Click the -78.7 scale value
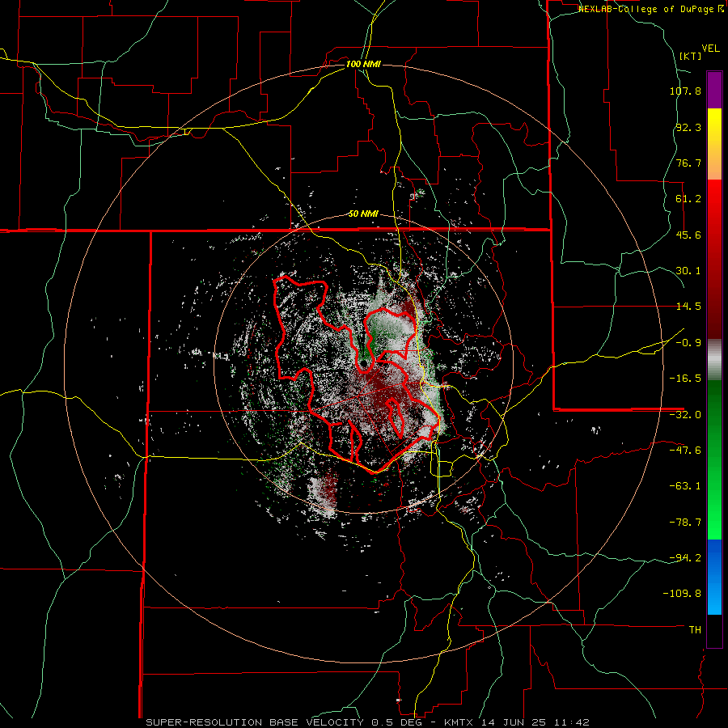728x728 pixels. 685,523
